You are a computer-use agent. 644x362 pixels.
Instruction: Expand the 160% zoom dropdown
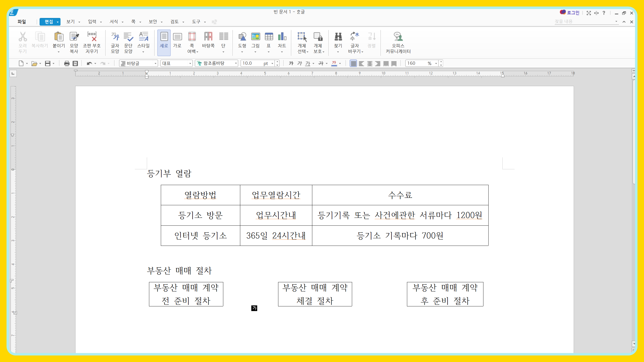436,63
